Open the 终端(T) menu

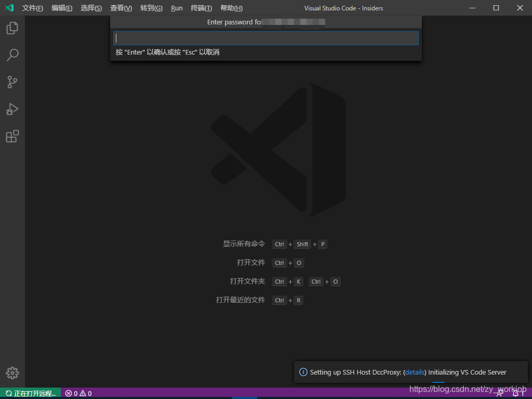click(x=201, y=8)
